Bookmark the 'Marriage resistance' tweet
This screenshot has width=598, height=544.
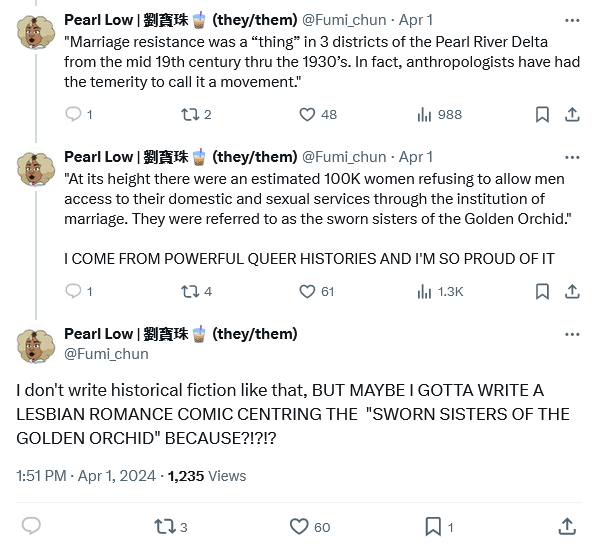pos(542,114)
